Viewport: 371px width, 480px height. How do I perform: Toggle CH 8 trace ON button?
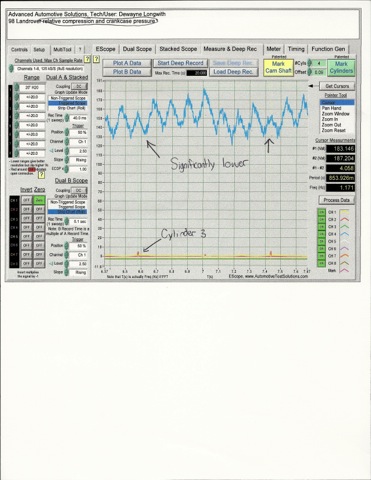(322, 263)
